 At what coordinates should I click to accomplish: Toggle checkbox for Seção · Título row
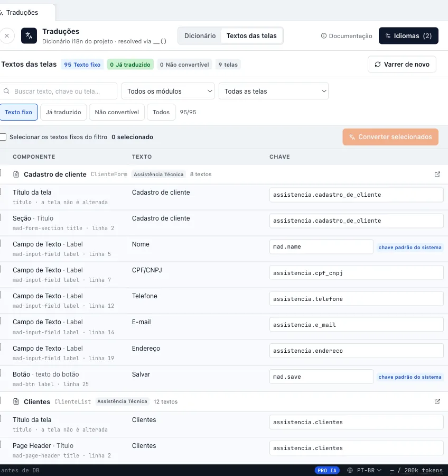click(x=1, y=217)
